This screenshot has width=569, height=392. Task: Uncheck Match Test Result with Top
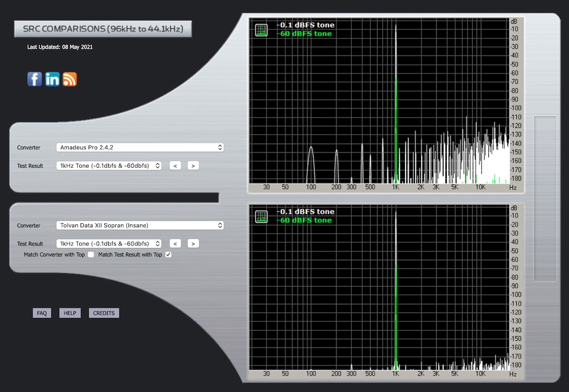[x=168, y=255]
